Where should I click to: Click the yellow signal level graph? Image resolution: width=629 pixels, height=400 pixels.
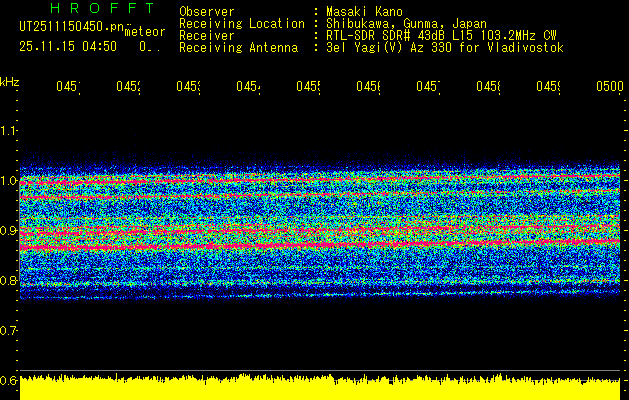click(x=320, y=387)
